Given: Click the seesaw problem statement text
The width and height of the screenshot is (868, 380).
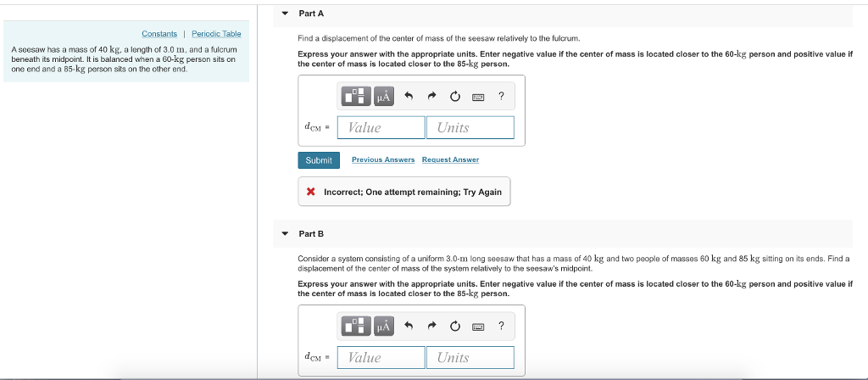Looking at the screenshot, I should (124, 59).
